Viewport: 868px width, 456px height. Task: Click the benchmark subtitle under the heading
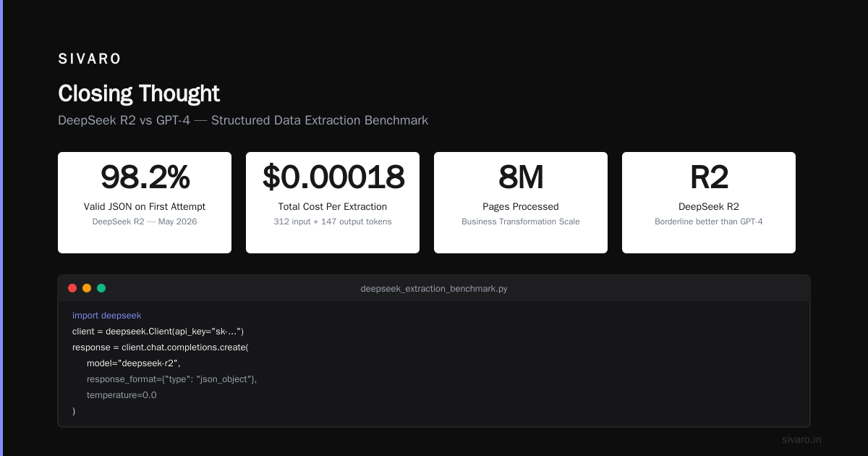[x=243, y=120]
